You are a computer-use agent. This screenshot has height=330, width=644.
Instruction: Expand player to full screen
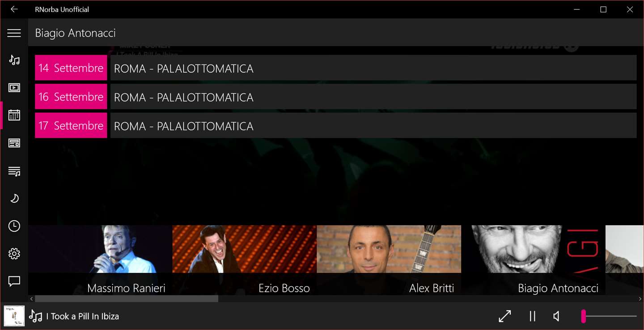[505, 316]
